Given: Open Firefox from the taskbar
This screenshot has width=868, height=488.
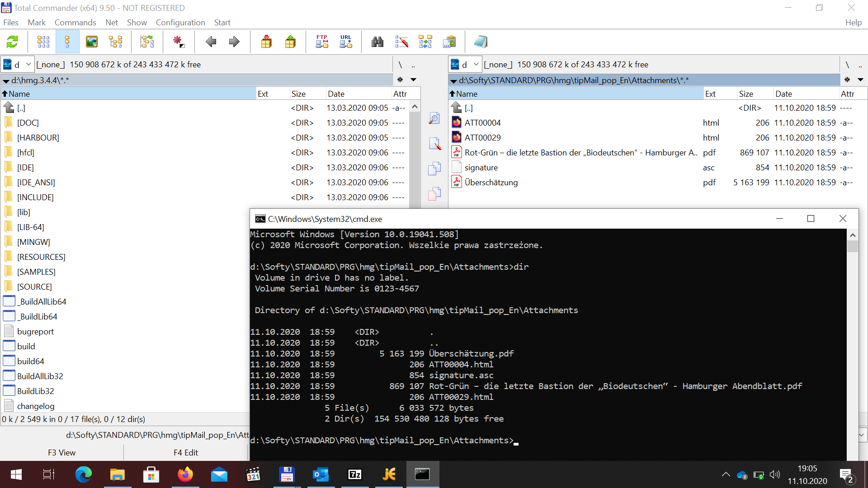Looking at the screenshot, I should tap(185, 474).
